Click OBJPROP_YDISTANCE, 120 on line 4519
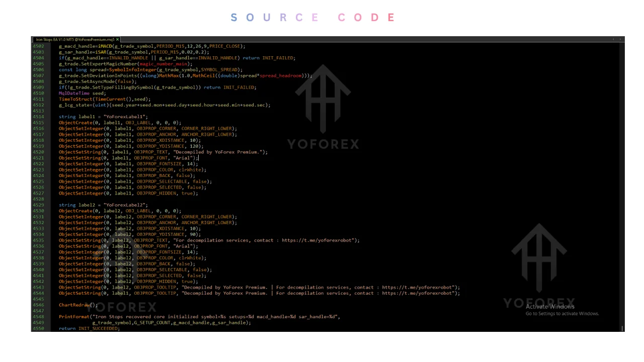 click(x=169, y=146)
